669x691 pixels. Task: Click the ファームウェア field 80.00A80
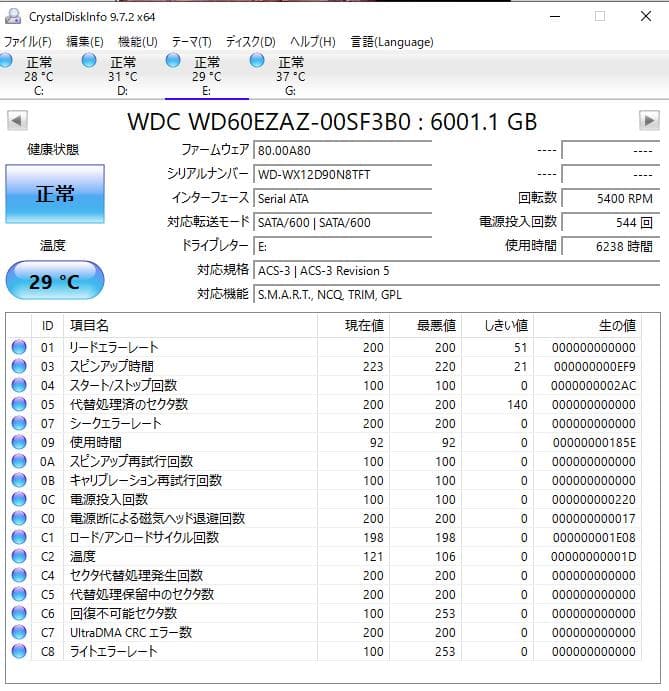point(342,151)
